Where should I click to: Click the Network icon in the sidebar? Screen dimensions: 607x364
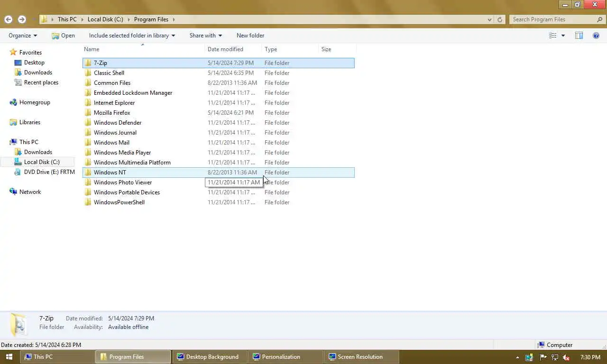(13, 192)
